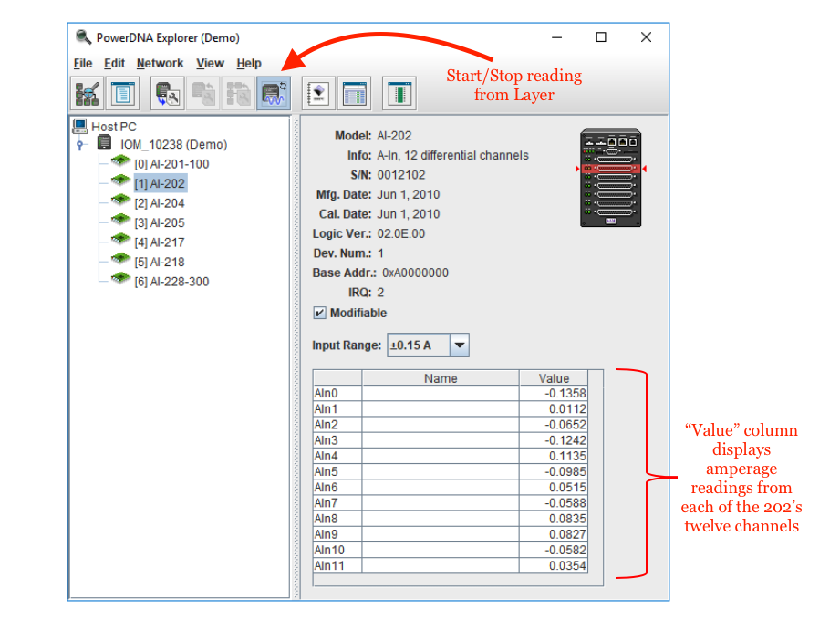This screenshot has width=840, height=629.
Task: Click the green board icon beside [2] AI-204
Action: [x=120, y=201]
